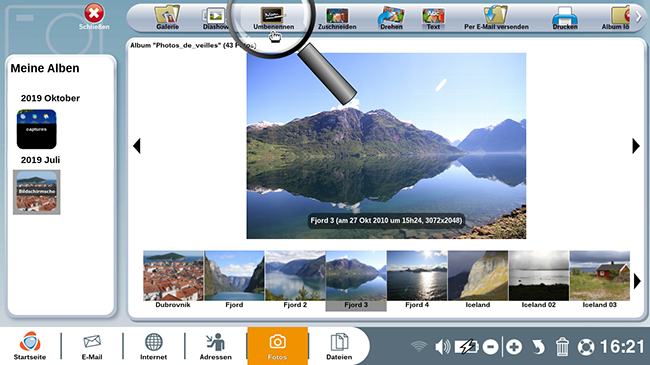Click the undo back arrow icon

[x=538, y=347]
